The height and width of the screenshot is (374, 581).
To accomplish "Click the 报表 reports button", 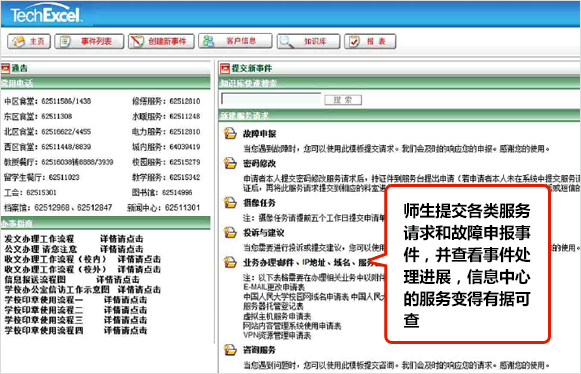I will click(370, 41).
